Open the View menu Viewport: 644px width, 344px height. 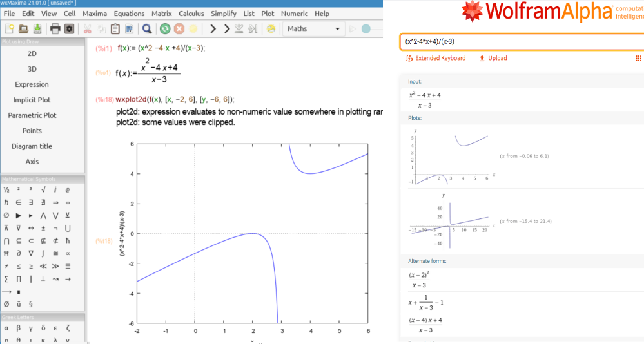coord(49,14)
